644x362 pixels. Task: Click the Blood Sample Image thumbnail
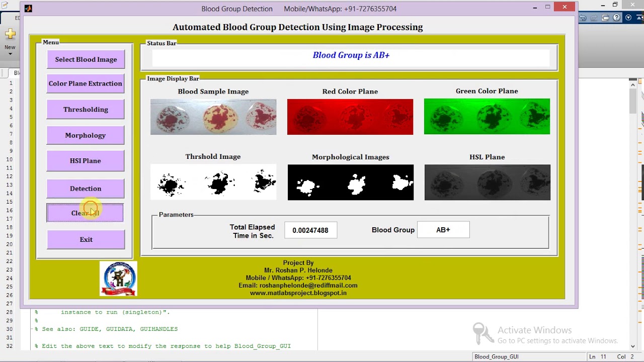[x=213, y=117]
